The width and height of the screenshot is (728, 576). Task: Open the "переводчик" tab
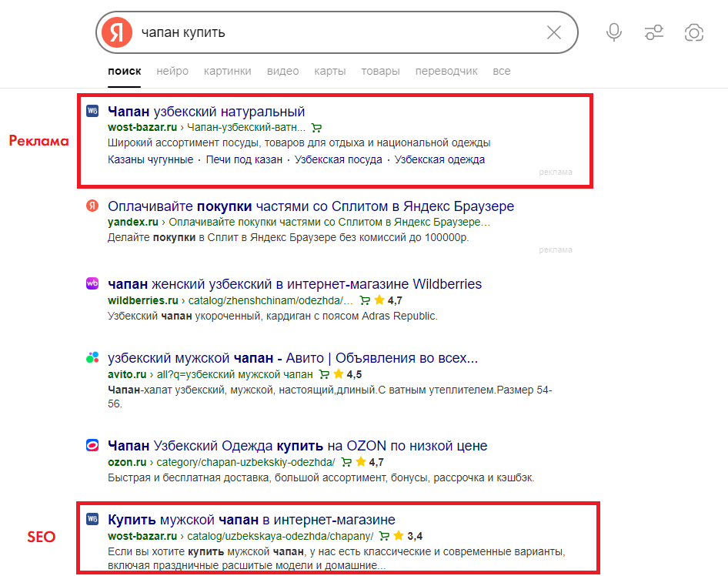click(446, 71)
